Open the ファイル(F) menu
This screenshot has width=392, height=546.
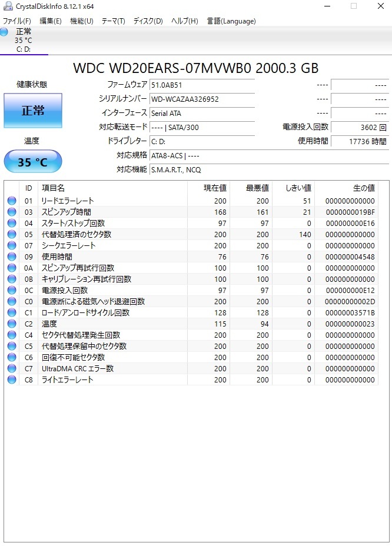click(x=16, y=21)
